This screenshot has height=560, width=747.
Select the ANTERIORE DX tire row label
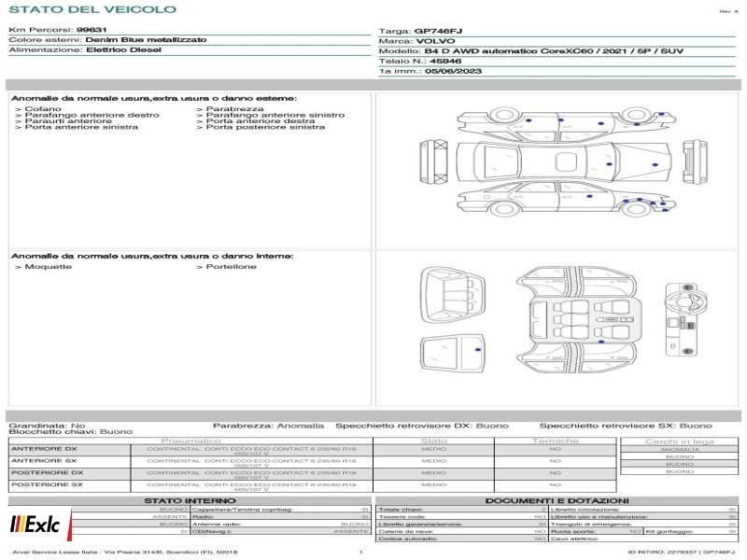(x=44, y=449)
